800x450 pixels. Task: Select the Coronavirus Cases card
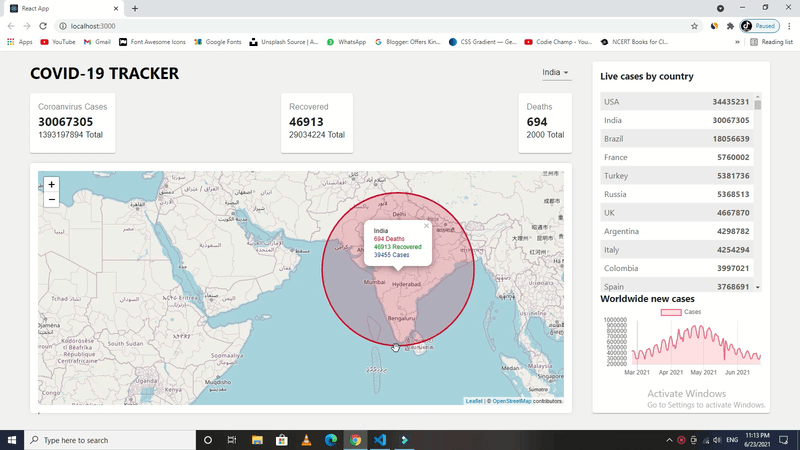pos(73,123)
